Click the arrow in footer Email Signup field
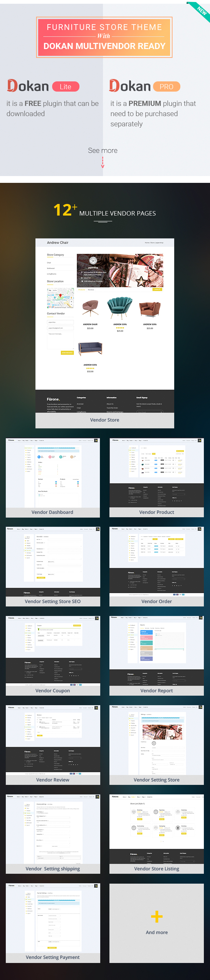The width and height of the screenshot is (210, 980). point(161,412)
